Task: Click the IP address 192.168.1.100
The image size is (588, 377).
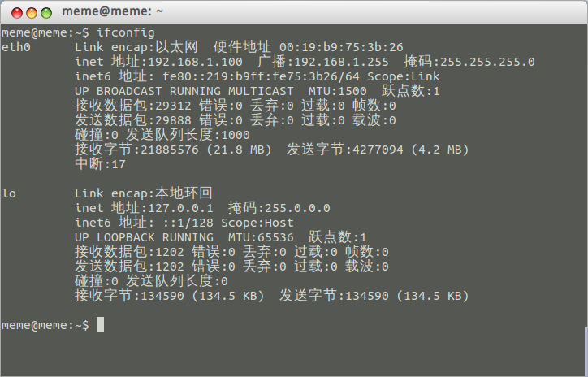Action: 196,62
